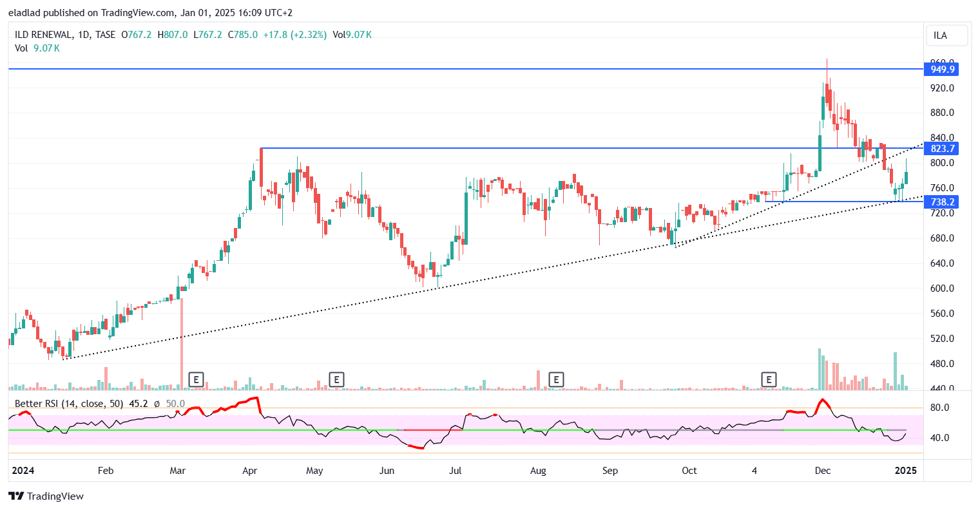The image size is (980, 510).
Task: Click the 2024 label on the time axis
Action: pos(23,471)
